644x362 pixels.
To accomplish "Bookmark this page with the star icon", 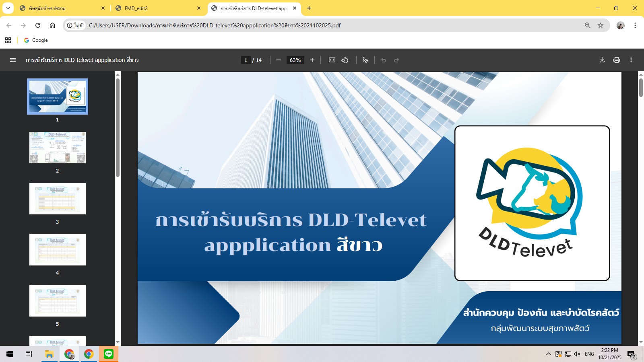I will tap(601, 25).
